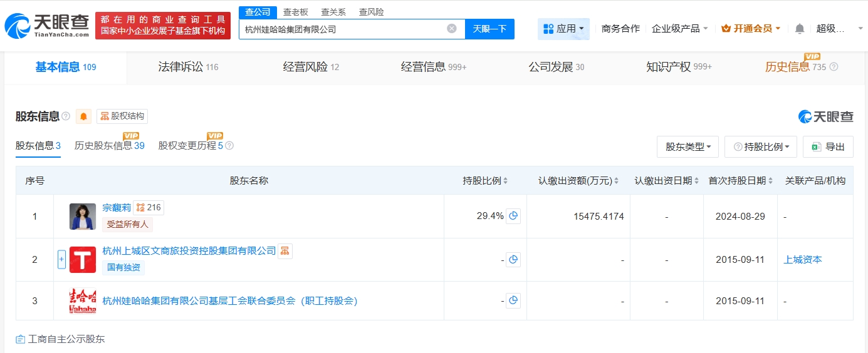Image resolution: width=868 pixels, height=353 pixels.
Task: Clear the search box with X icon
Action: [x=451, y=29]
